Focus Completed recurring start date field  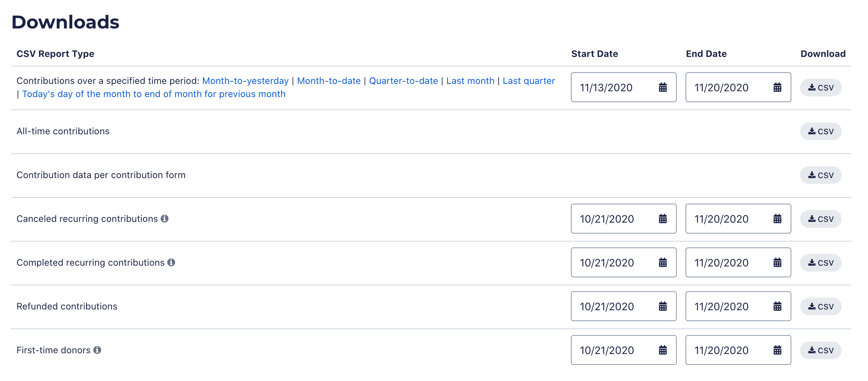pos(623,262)
